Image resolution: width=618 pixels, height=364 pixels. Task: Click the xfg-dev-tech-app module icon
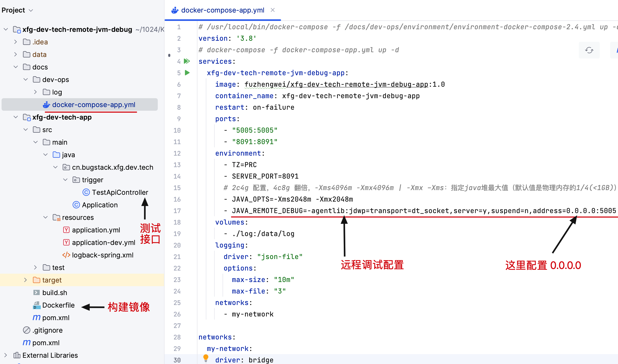pyautogui.click(x=27, y=117)
